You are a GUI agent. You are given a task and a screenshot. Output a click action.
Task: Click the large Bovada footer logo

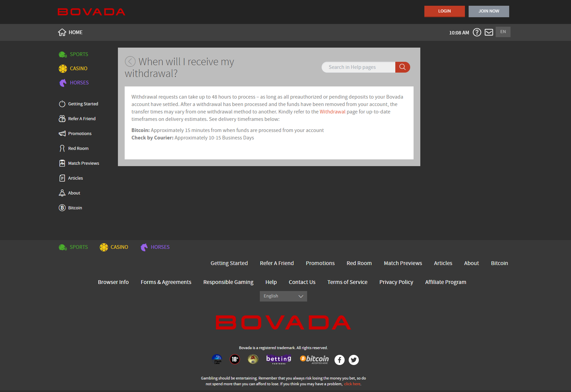[283, 322]
